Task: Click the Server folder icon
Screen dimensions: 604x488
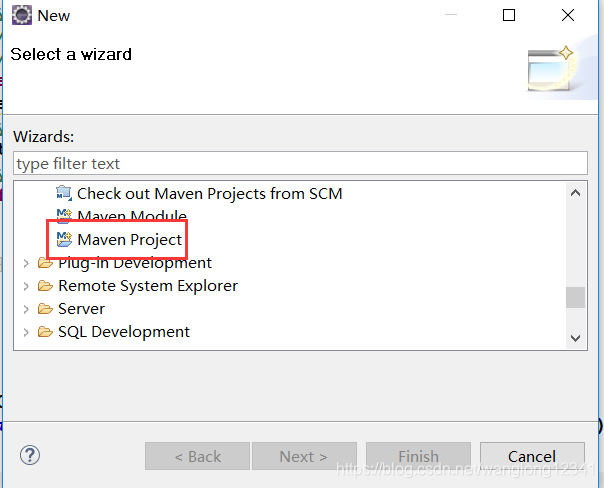Action: point(45,309)
